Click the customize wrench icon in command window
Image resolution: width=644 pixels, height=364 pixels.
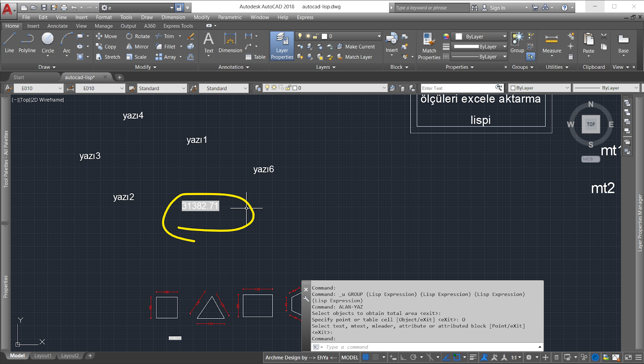pyautogui.click(x=306, y=299)
